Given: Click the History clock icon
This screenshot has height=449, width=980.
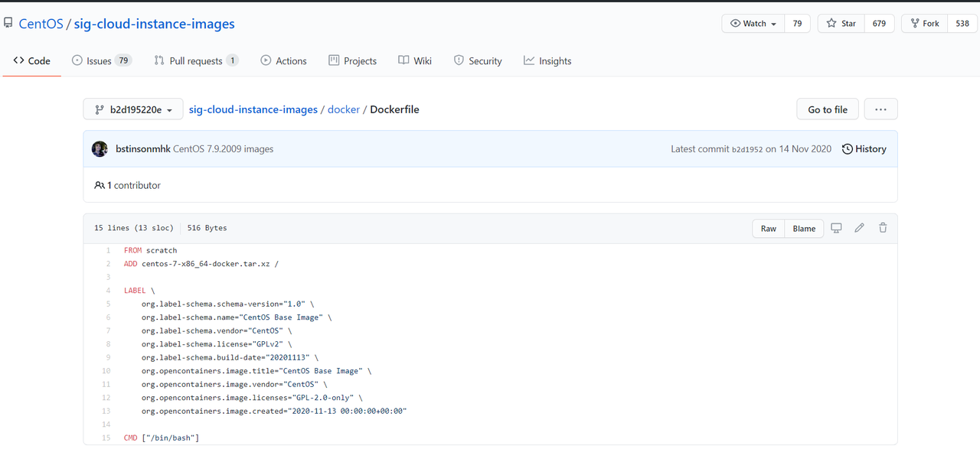Looking at the screenshot, I should tap(847, 149).
